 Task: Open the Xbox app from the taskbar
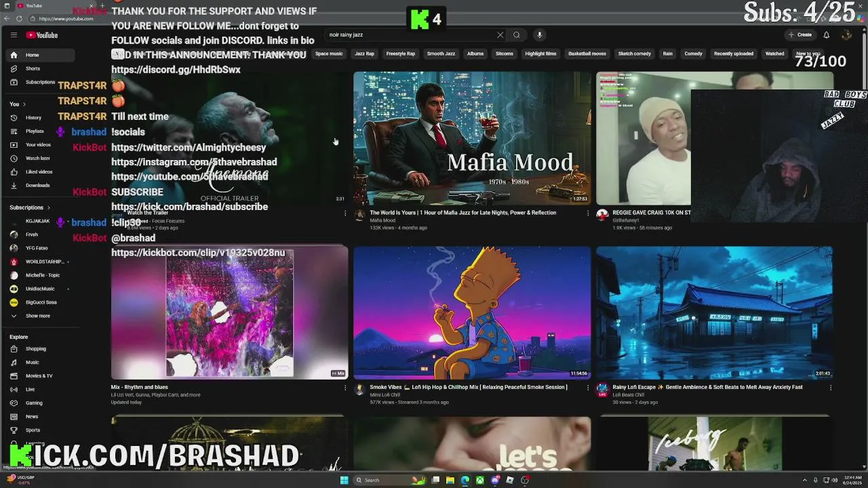(x=480, y=481)
